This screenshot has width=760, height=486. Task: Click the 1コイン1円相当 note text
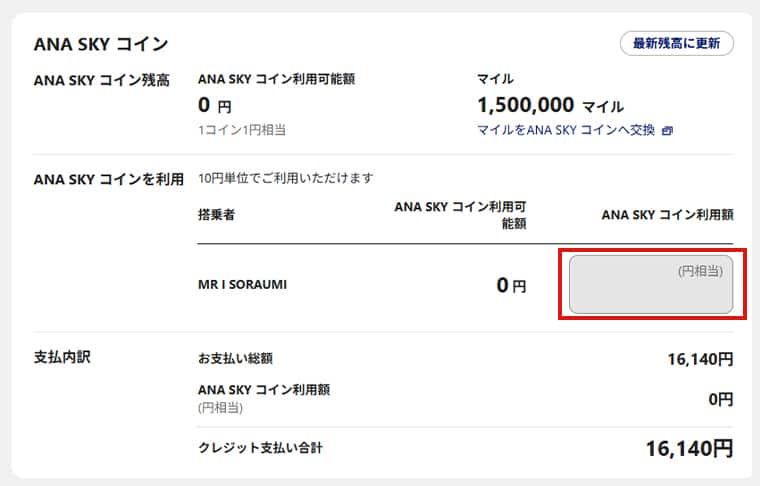click(242, 130)
